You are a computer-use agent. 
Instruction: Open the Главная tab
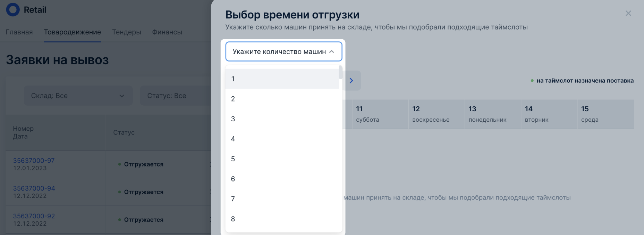(19, 32)
